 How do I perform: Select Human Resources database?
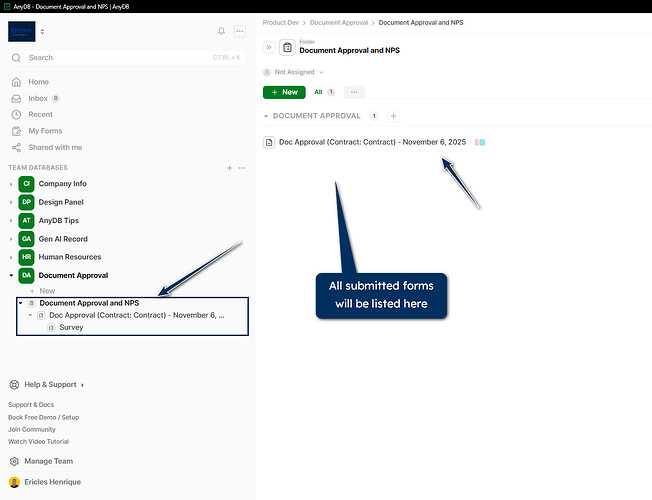coord(70,257)
